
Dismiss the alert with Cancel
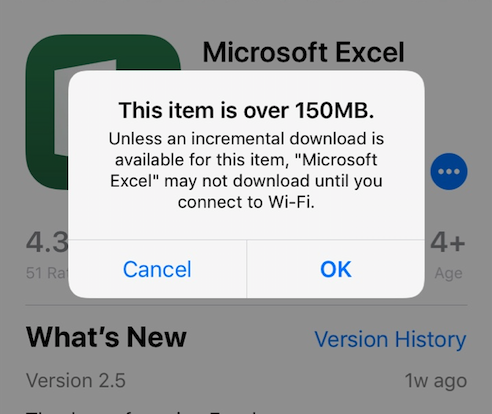[x=157, y=269]
